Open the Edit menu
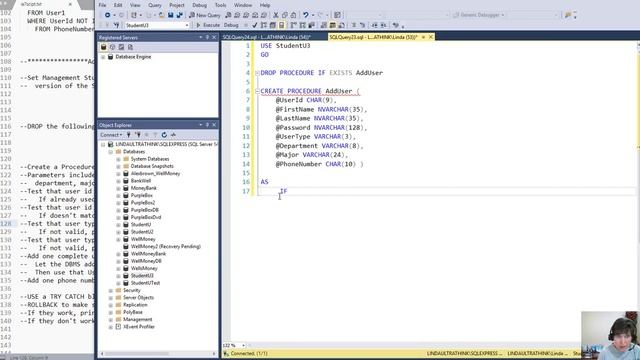The image size is (640, 360). coord(118,5)
